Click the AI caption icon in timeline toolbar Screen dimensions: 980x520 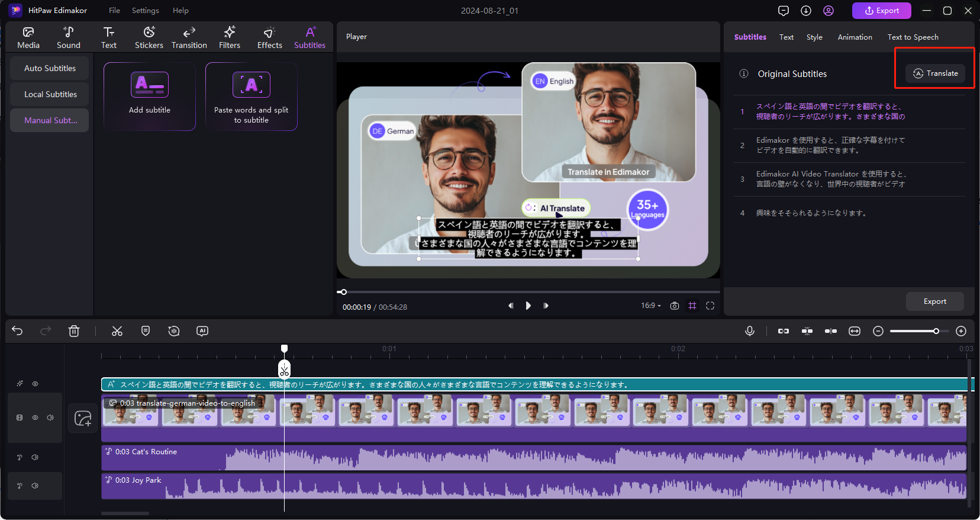(202, 331)
